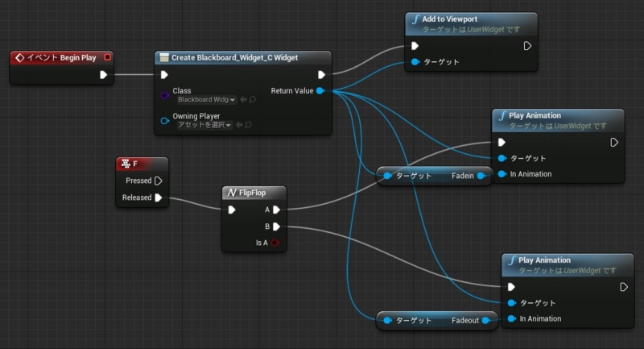The width and height of the screenshot is (644, 349).
Task: Open the Blackboard Widg class dropdown
Action: [207, 100]
